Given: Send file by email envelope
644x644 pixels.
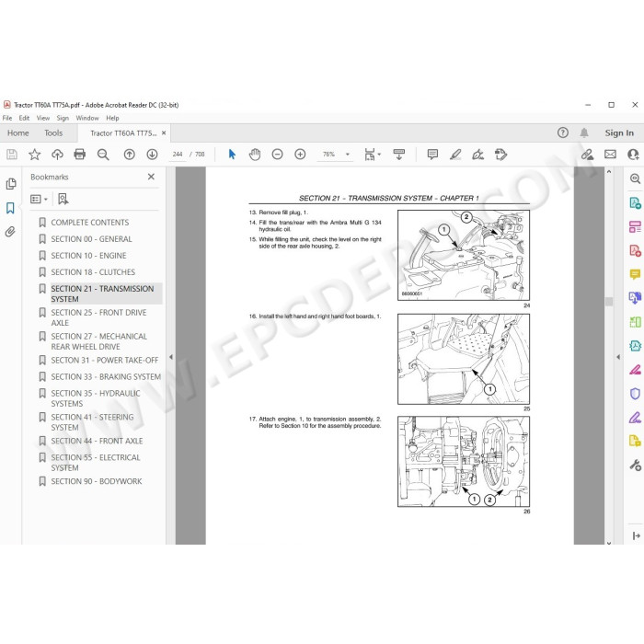Looking at the screenshot, I should click(610, 155).
